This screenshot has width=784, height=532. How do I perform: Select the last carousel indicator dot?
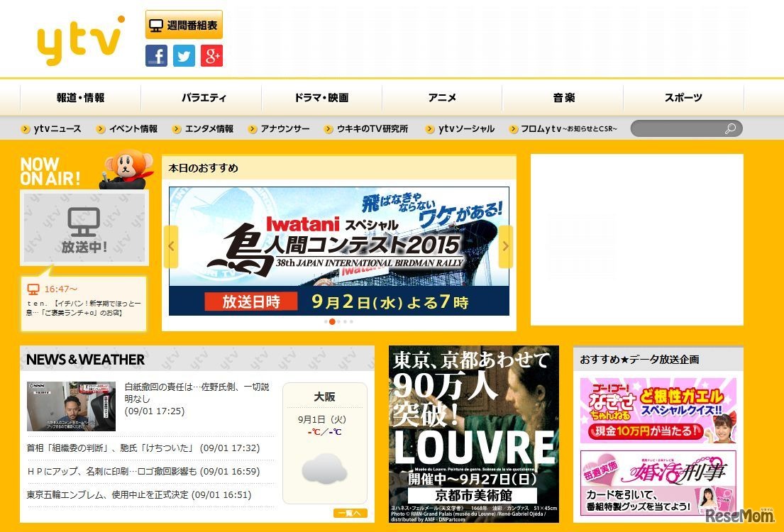tap(351, 321)
